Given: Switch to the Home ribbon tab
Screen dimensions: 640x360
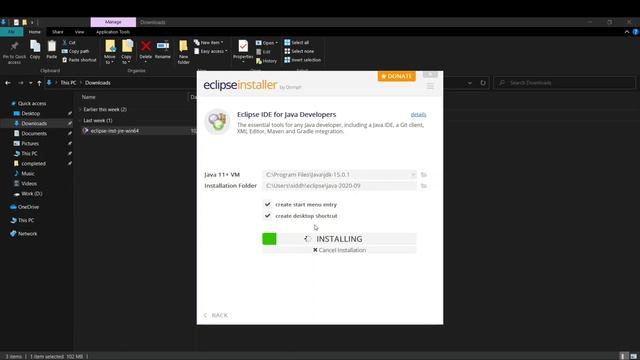Looking at the screenshot, I should pyautogui.click(x=35, y=32).
